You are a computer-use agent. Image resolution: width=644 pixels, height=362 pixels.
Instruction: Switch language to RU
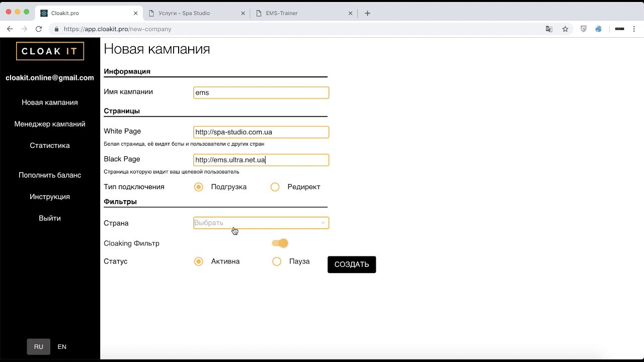coord(39,347)
